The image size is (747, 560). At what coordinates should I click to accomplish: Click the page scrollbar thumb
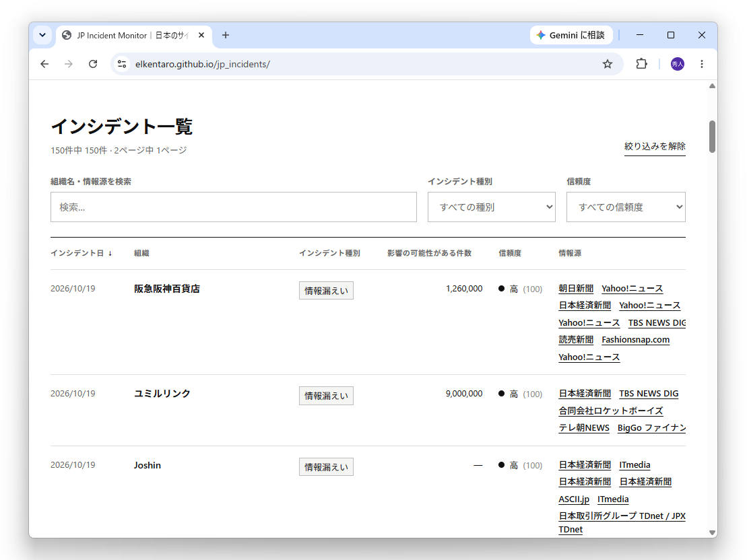[x=712, y=137]
